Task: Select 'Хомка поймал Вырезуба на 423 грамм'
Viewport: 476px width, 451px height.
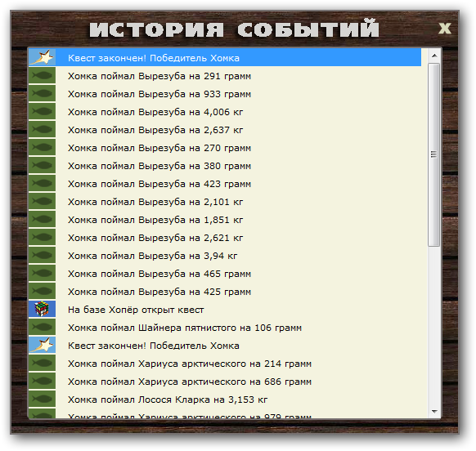Action: tap(225, 183)
